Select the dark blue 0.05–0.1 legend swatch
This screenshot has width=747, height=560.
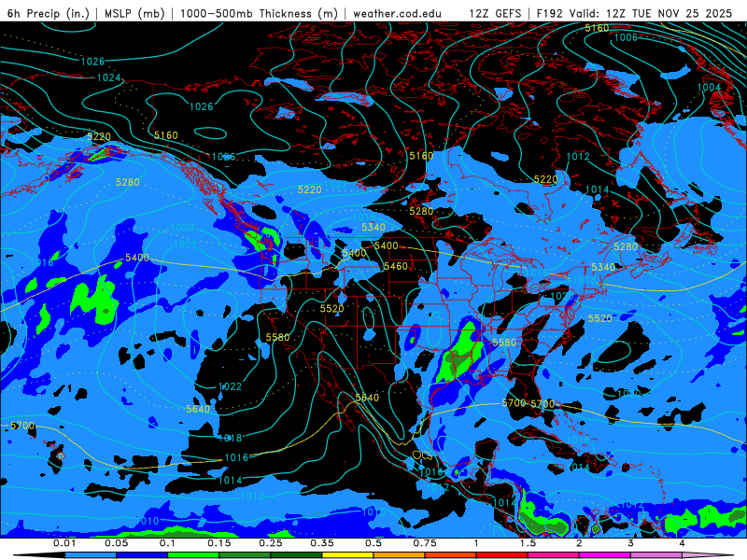(142, 555)
